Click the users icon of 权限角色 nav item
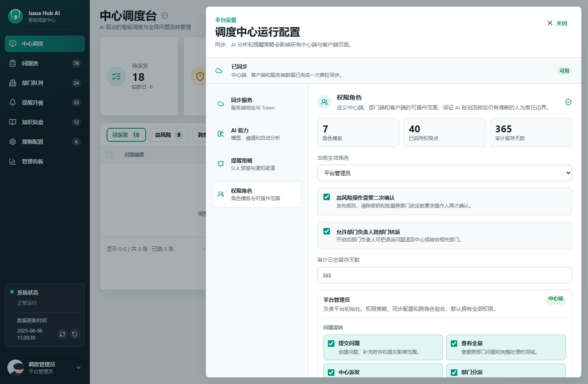588x384 pixels. [x=220, y=194]
